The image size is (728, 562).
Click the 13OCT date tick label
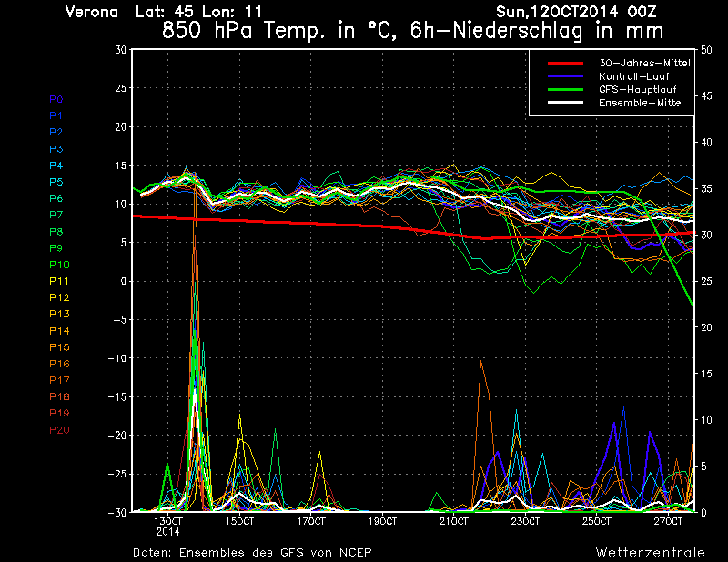pyautogui.click(x=168, y=521)
